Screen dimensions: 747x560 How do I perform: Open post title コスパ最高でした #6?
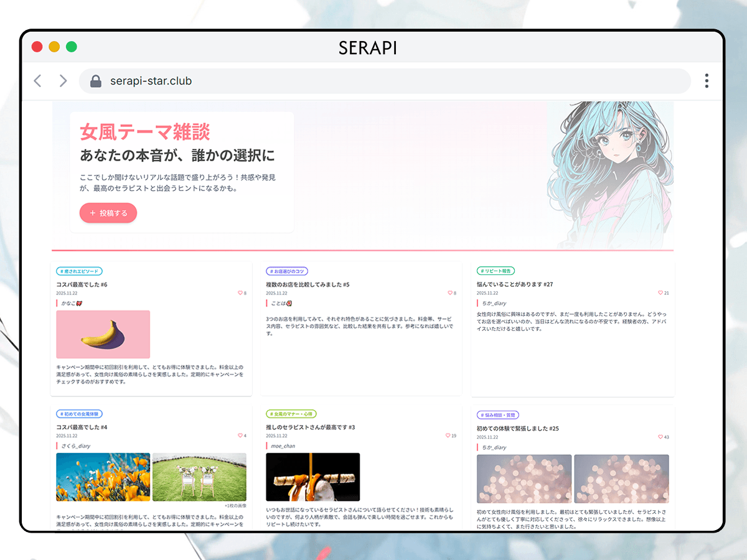(82, 284)
